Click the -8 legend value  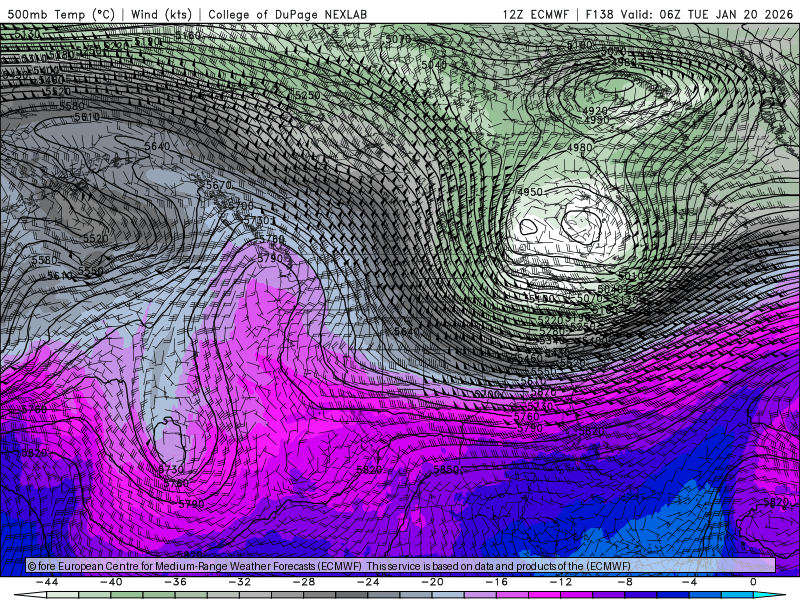point(626,582)
